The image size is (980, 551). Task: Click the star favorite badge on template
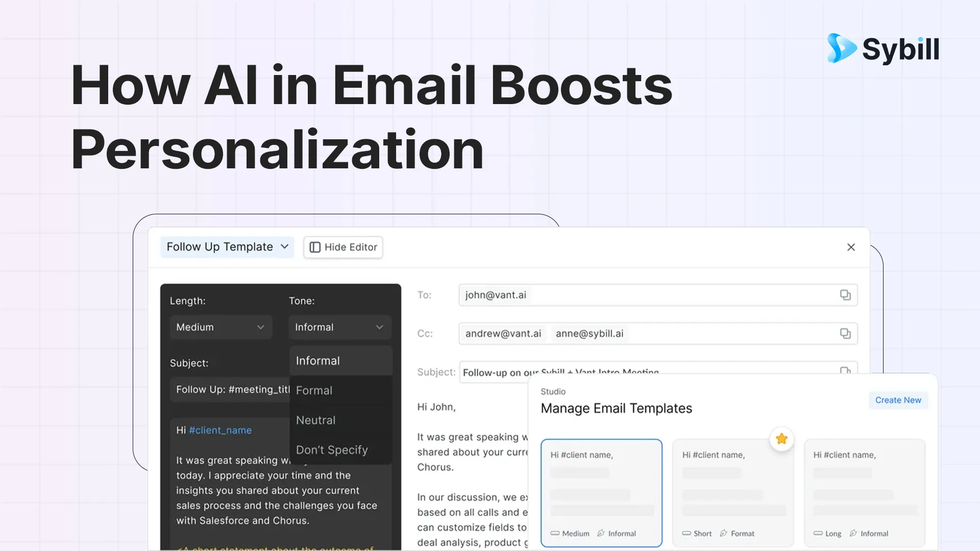click(x=781, y=439)
